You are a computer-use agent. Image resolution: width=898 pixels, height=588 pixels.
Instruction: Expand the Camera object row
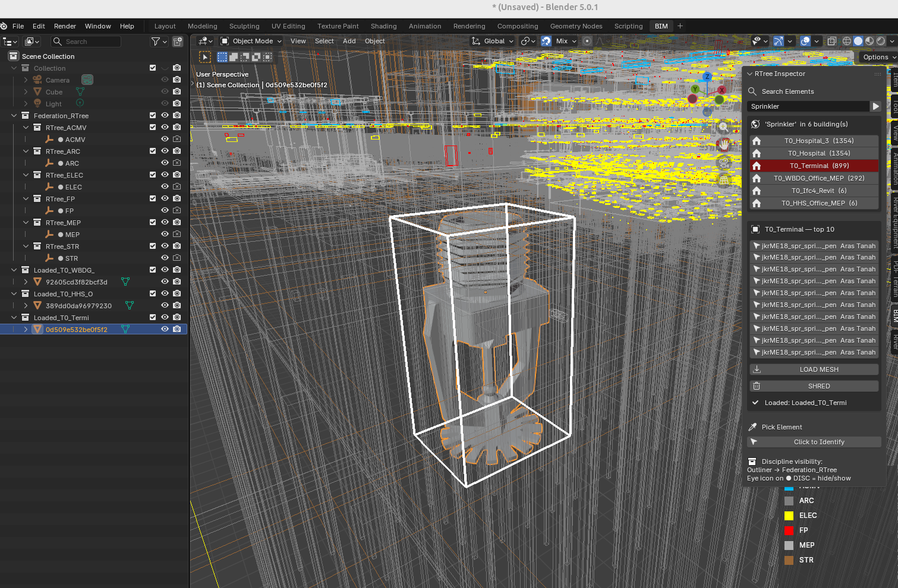click(26, 80)
